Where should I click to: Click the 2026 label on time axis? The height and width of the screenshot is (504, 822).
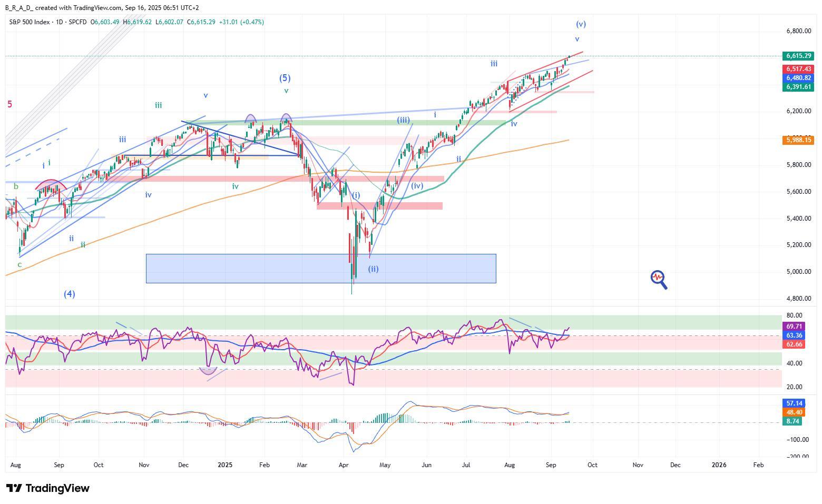click(719, 465)
